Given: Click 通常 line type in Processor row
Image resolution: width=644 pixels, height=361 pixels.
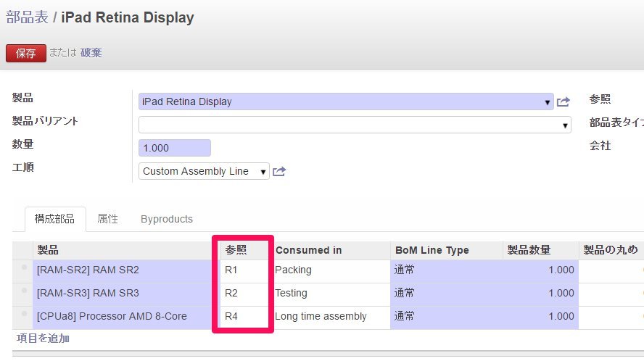Looking at the screenshot, I should (447, 317).
